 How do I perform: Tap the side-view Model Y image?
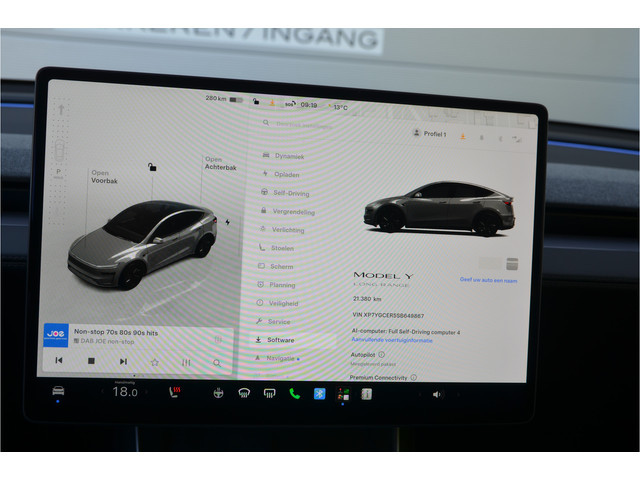pyautogui.click(x=439, y=208)
